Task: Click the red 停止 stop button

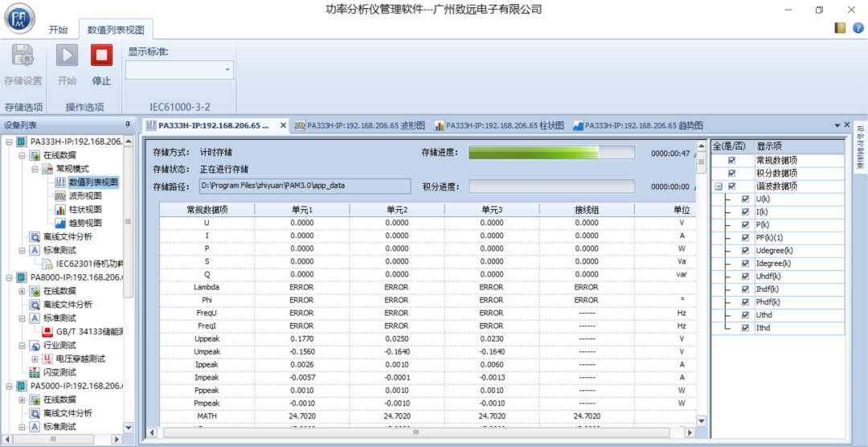Action: (x=101, y=65)
